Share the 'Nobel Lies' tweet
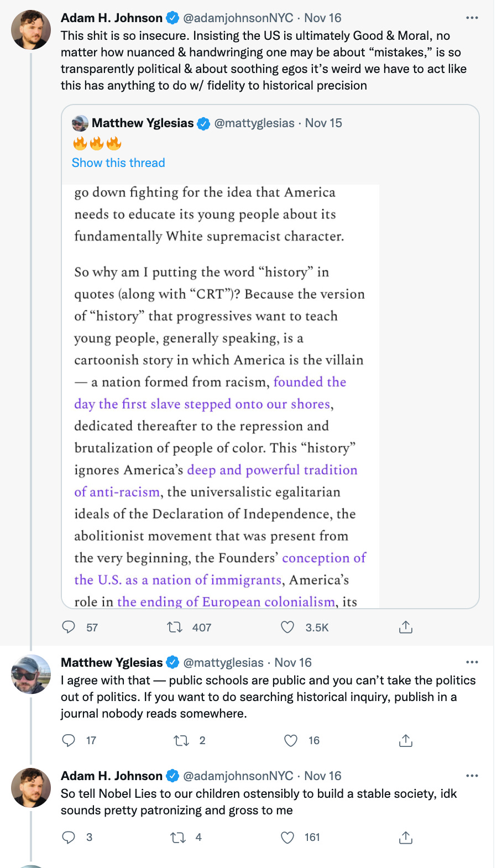Screen dimensions: 502x868 [406, 838]
